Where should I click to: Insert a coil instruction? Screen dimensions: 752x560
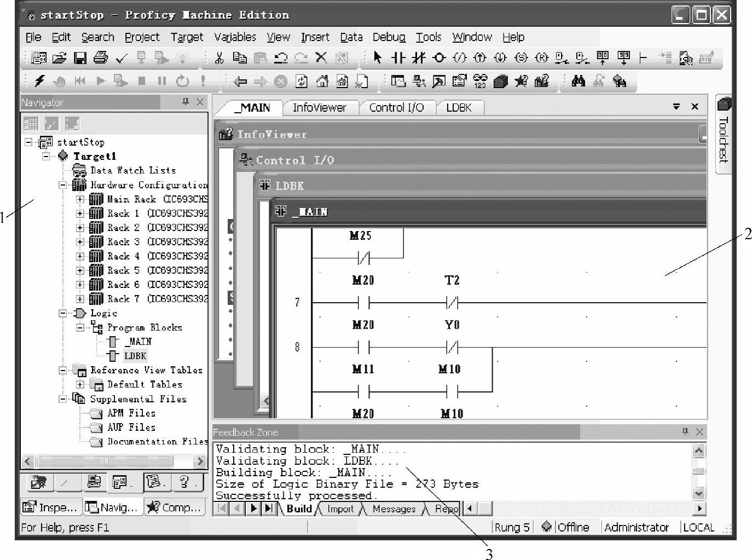439,57
